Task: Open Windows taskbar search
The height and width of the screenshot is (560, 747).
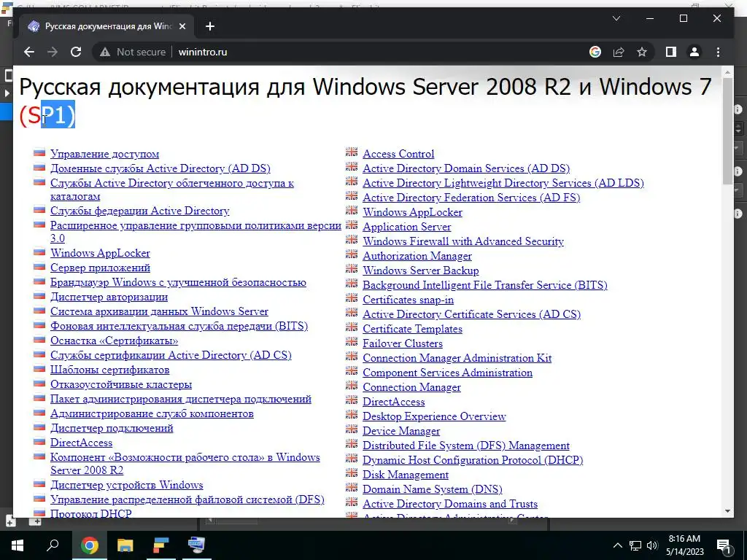Action: pos(53,545)
